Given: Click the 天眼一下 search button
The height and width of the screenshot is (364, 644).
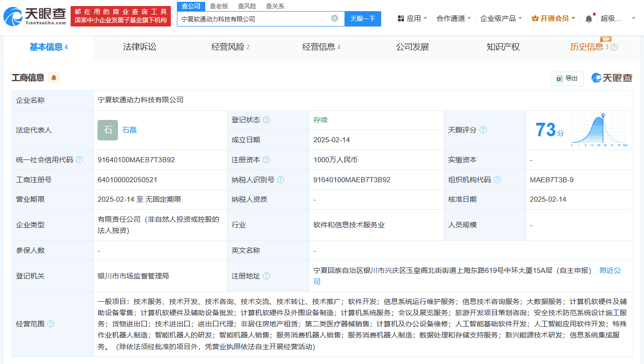Looking at the screenshot, I should 363,19.
